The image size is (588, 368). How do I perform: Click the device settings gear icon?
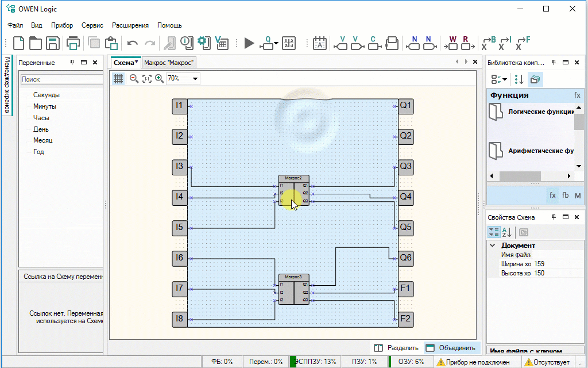point(203,43)
